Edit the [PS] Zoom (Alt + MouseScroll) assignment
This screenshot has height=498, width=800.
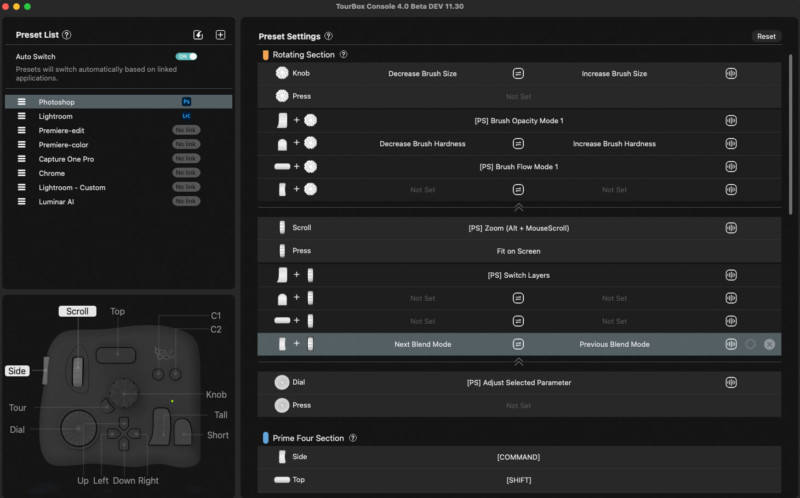pyautogui.click(x=518, y=228)
